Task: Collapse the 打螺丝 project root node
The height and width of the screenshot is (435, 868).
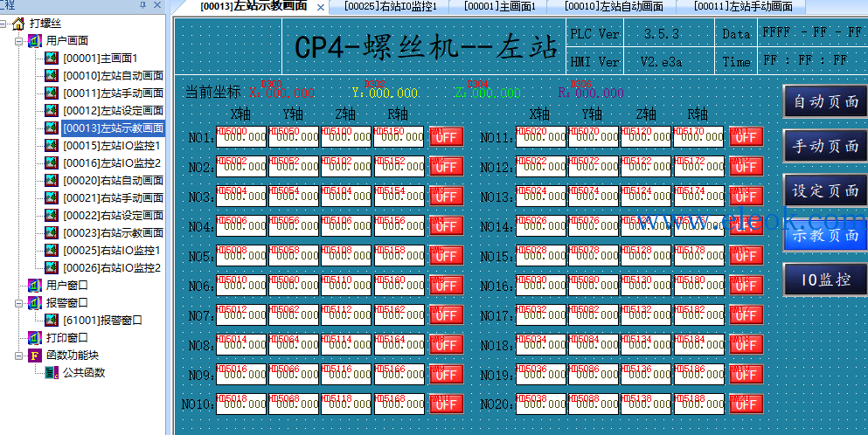Action: click(x=3, y=24)
